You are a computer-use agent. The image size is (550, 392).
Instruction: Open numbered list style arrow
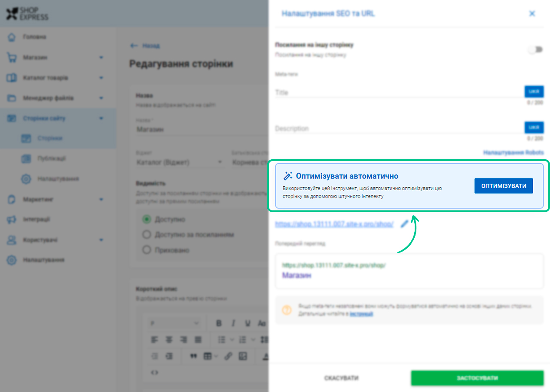[x=254, y=340]
